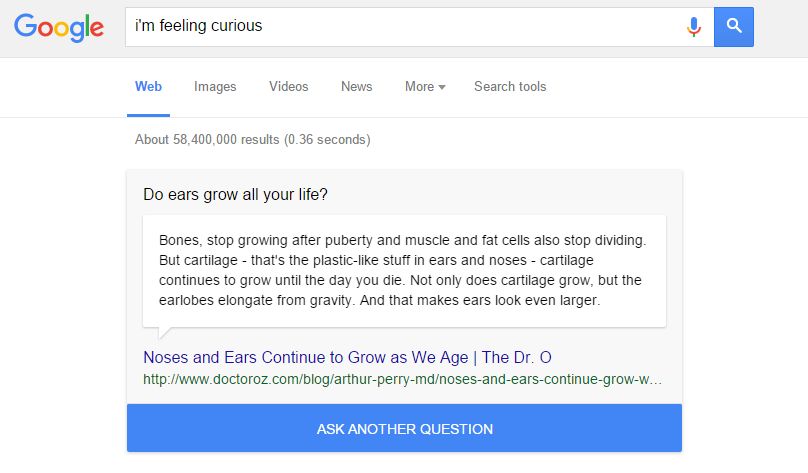
Task: Open Noses and Ears Continue to Grow link
Action: click(x=347, y=357)
